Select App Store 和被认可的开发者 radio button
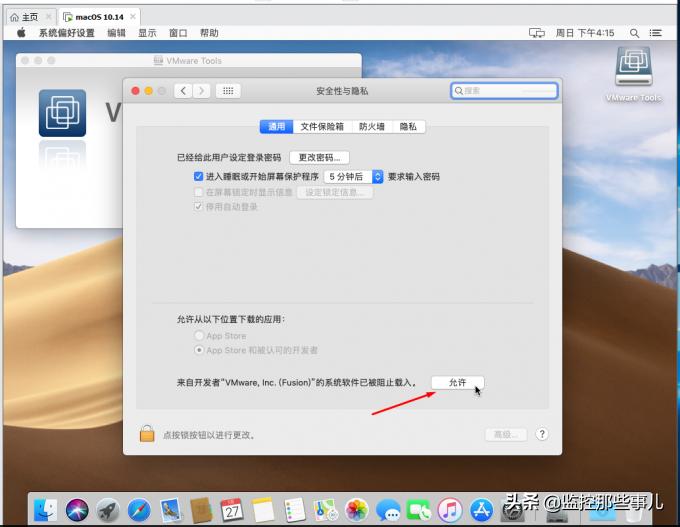 [x=199, y=350]
